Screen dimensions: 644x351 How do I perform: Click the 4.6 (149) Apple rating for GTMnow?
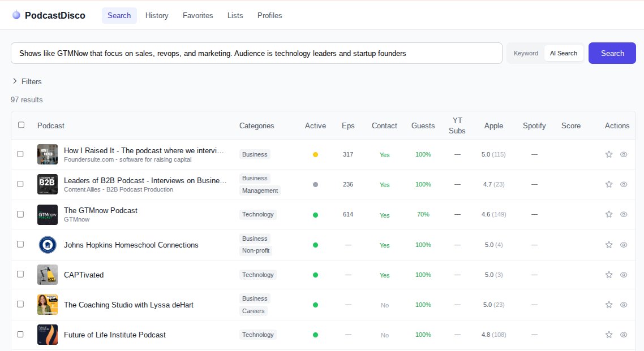click(493, 214)
